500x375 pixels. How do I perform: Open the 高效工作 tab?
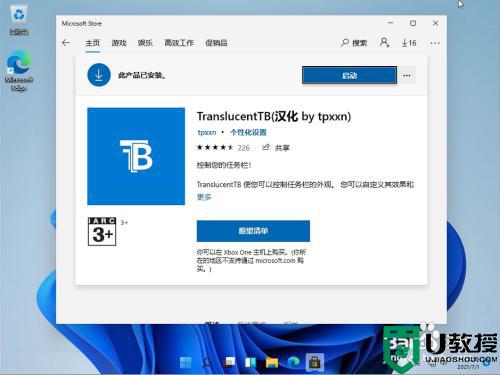pyautogui.click(x=179, y=43)
